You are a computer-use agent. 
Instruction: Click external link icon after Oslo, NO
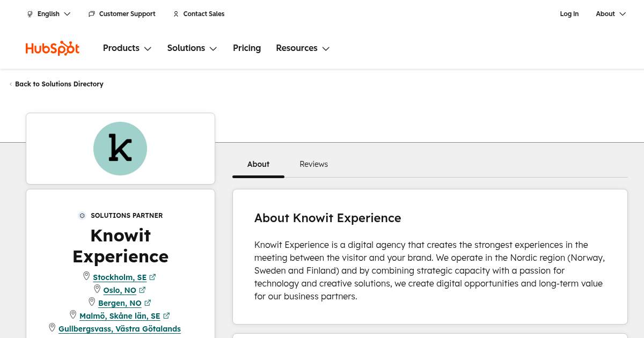[142, 290]
